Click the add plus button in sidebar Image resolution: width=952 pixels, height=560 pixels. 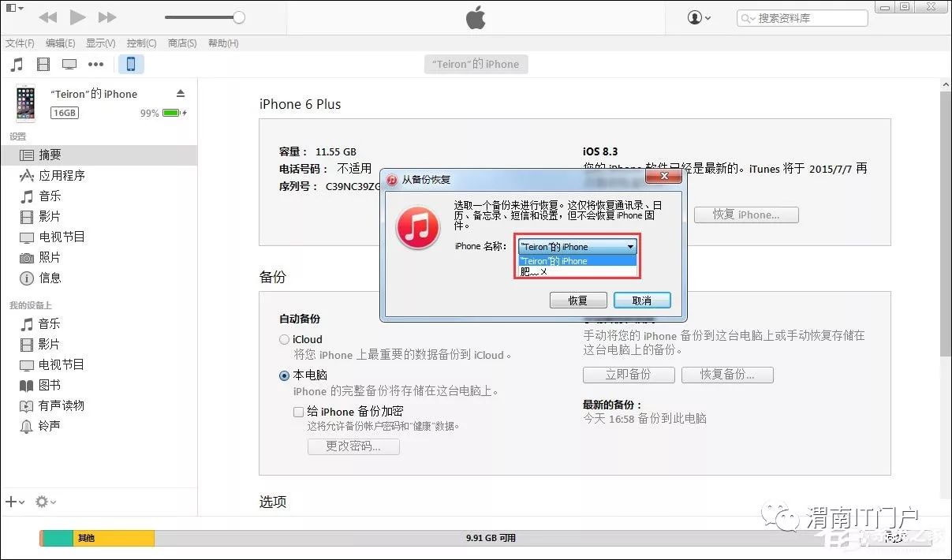pyautogui.click(x=15, y=502)
